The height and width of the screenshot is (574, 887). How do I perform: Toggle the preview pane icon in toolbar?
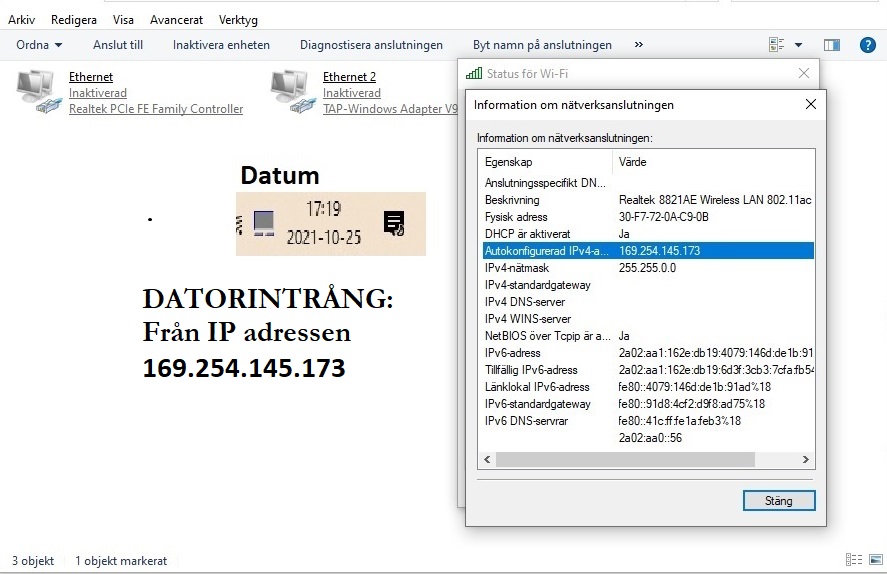pyautogui.click(x=832, y=45)
